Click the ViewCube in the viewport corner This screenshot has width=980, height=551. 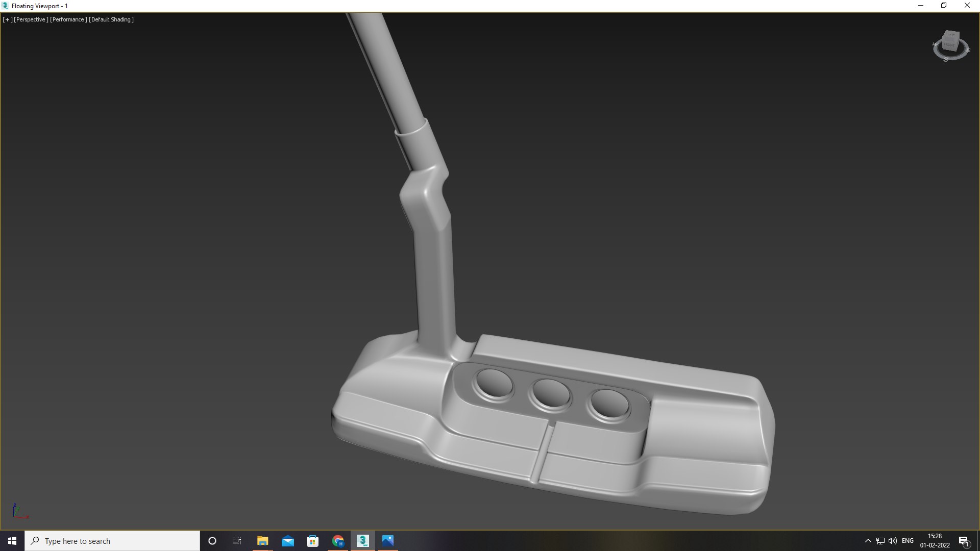[x=950, y=41]
